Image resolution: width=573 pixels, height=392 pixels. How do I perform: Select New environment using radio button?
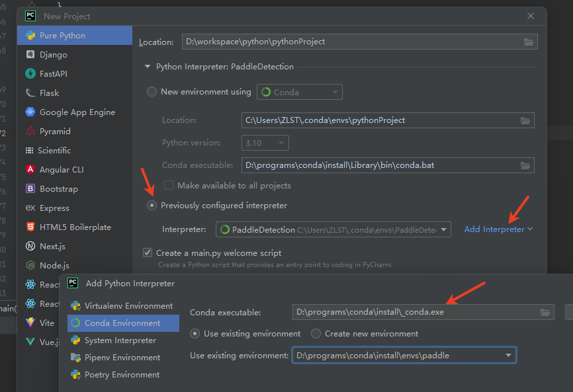pyautogui.click(x=152, y=92)
